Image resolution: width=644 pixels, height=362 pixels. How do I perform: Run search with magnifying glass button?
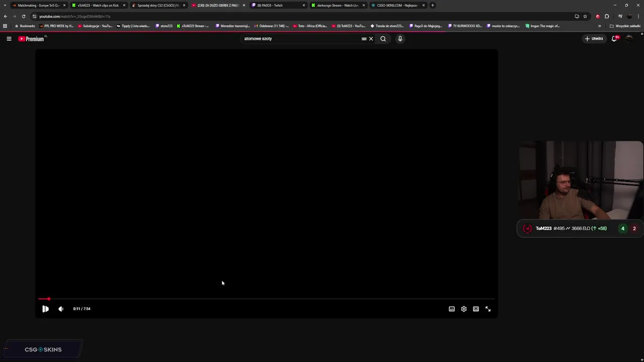tap(383, 39)
